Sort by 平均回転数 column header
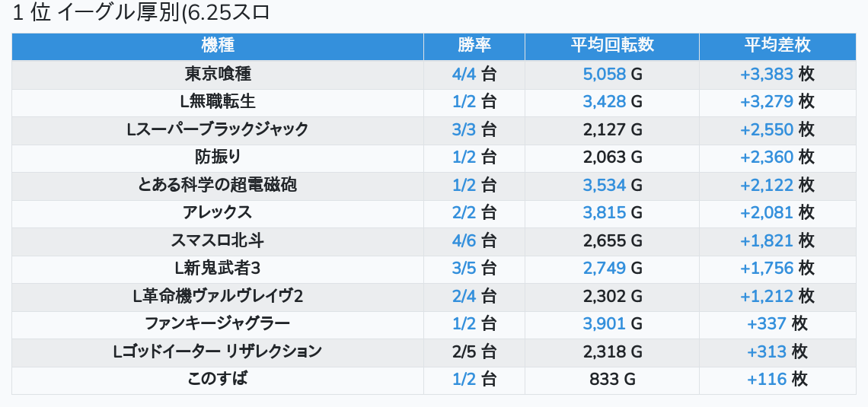This screenshot has width=868, height=407. tap(611, 46)
